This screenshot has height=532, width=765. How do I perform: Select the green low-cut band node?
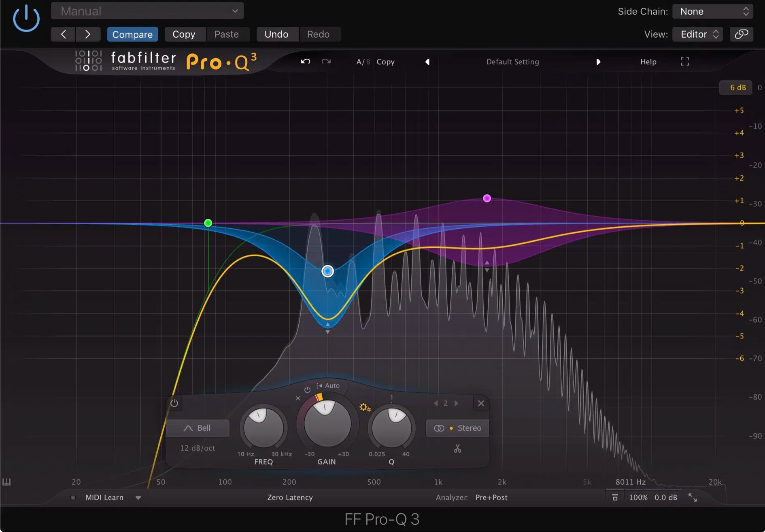pos(208,223)
